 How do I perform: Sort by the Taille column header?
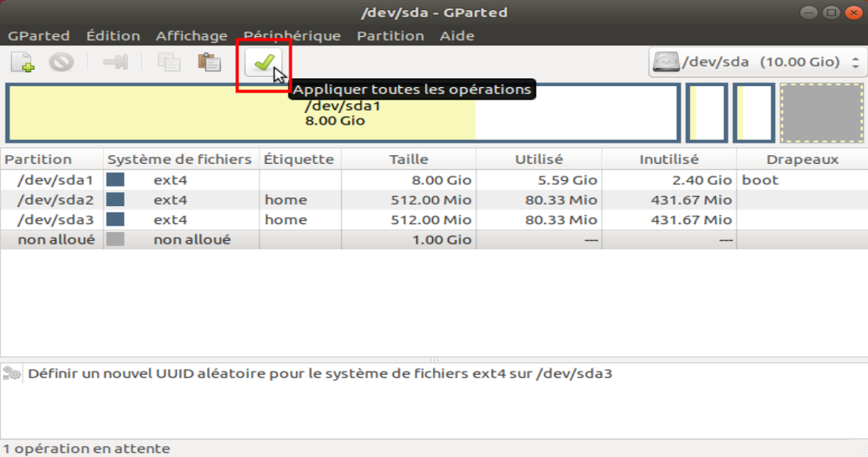click(x=409, y=159)
